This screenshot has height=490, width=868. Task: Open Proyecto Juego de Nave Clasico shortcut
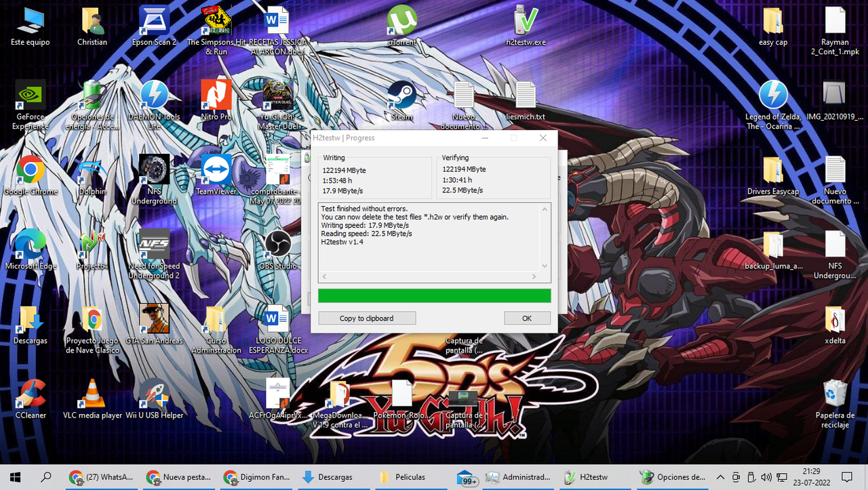tap(92, 329)
